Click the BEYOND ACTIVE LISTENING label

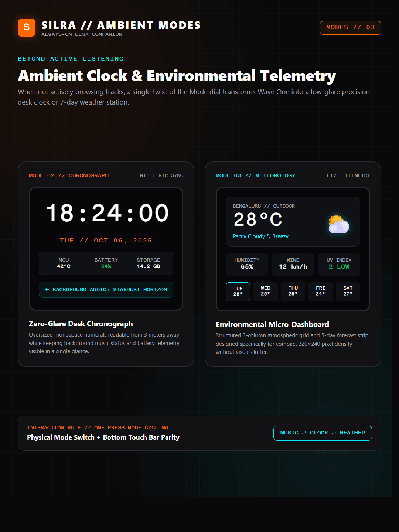tap(71, 59)
